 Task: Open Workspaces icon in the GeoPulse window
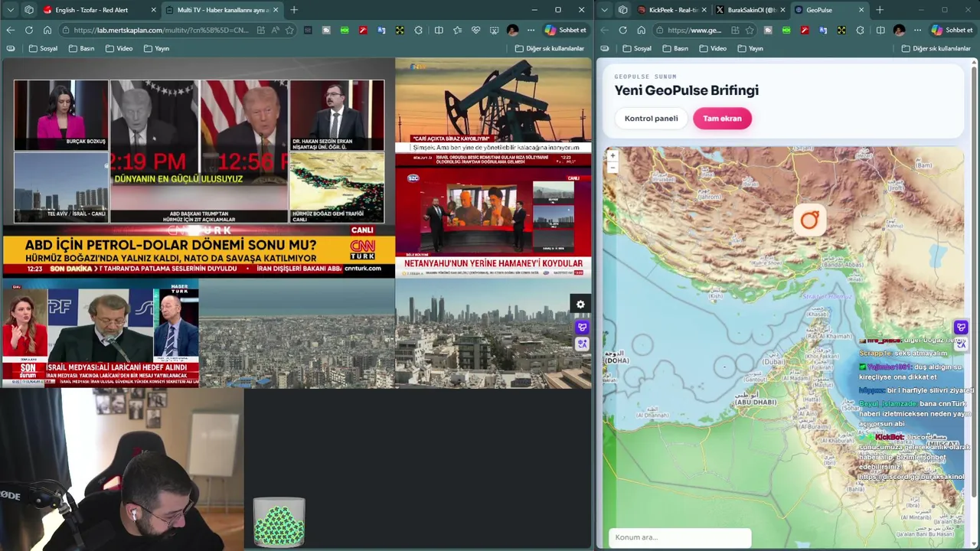coord(623,10)
